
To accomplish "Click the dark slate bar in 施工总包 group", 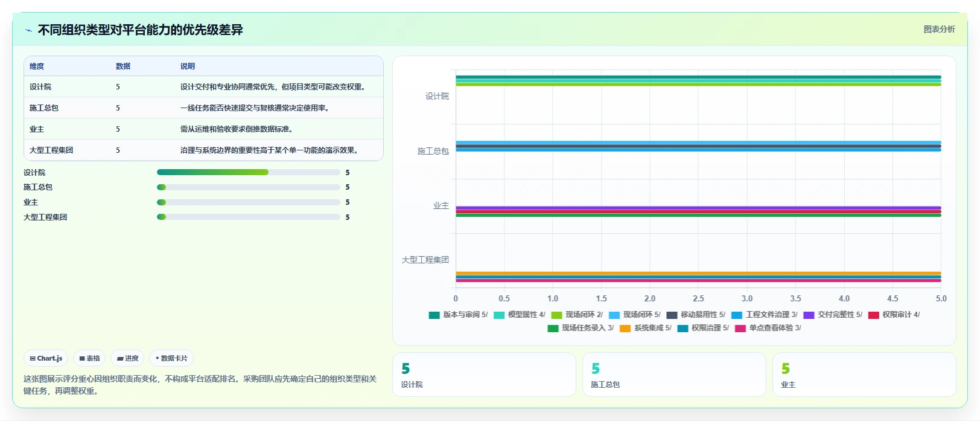I will pyautogui.click(x=698, y=146).
